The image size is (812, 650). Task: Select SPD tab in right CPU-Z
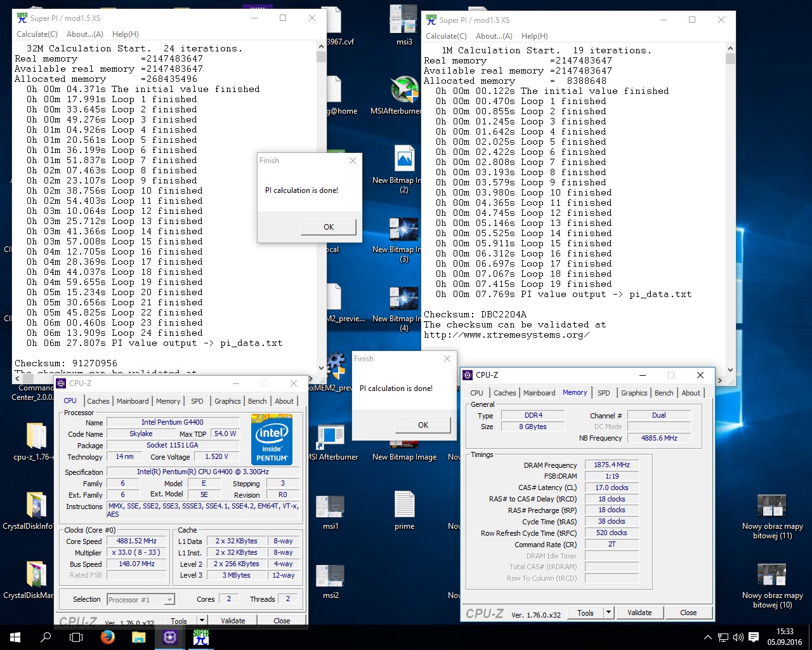tap(604, 393)
